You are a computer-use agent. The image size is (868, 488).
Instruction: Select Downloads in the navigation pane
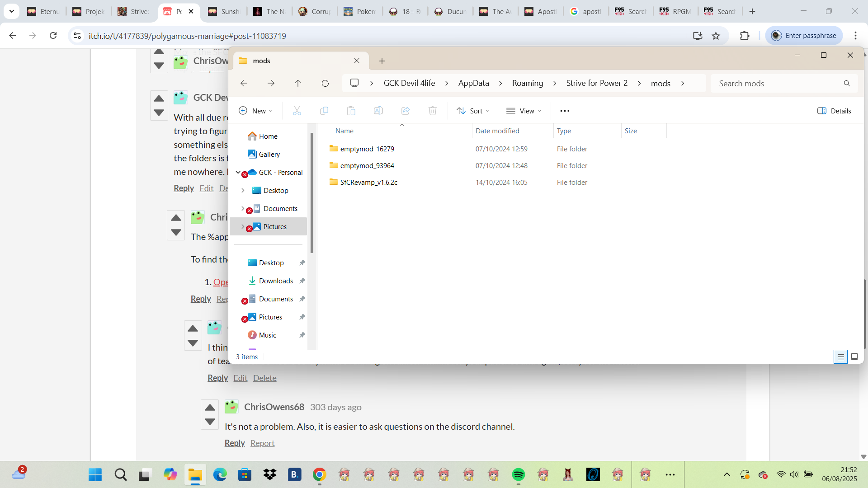[x=276, y=281]
